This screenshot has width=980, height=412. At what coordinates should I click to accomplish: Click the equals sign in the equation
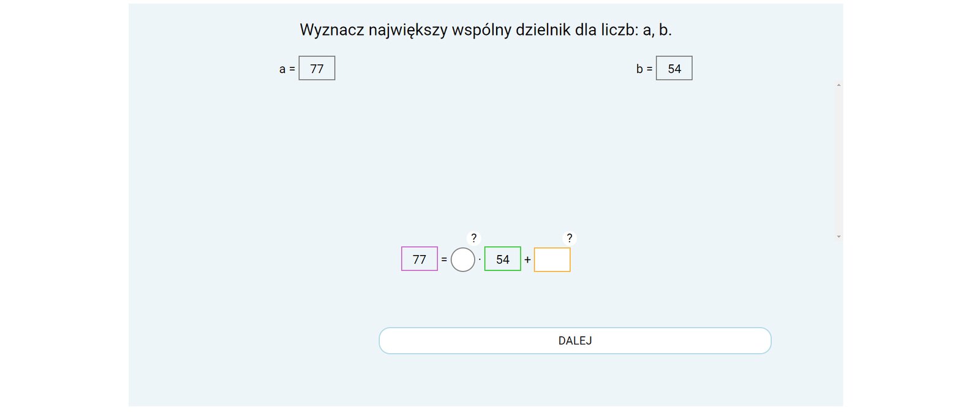pos(444,260)
